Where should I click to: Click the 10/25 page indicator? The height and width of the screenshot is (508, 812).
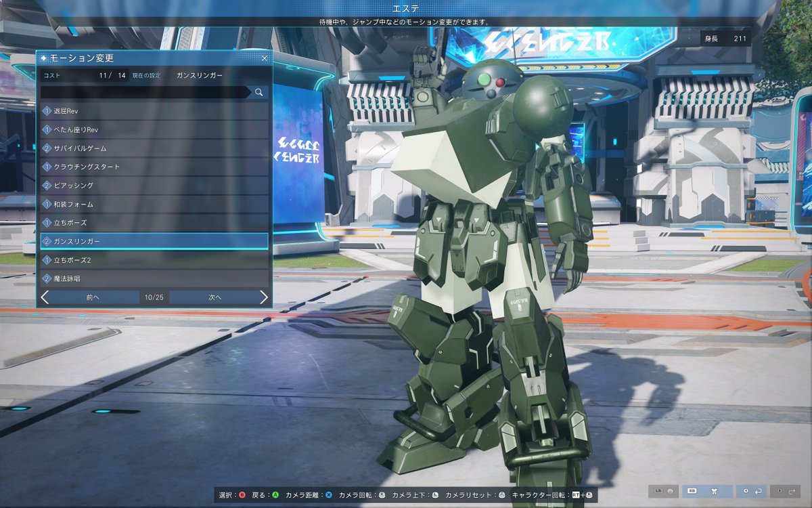coord(154,297)
